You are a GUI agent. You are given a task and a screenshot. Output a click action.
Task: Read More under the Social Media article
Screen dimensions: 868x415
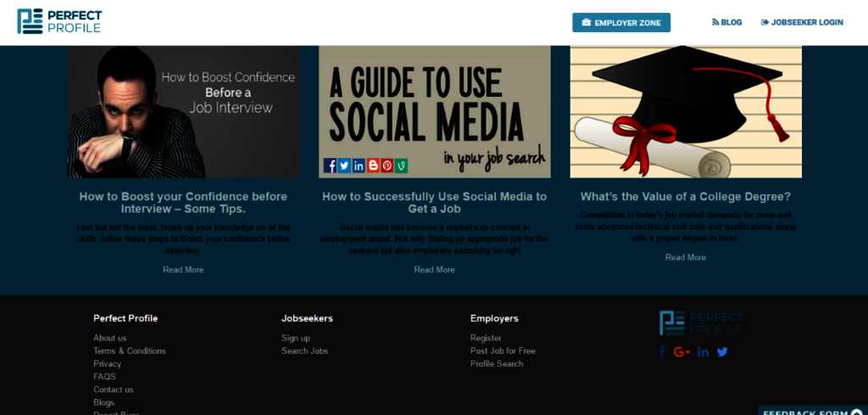tap(435, 270)
